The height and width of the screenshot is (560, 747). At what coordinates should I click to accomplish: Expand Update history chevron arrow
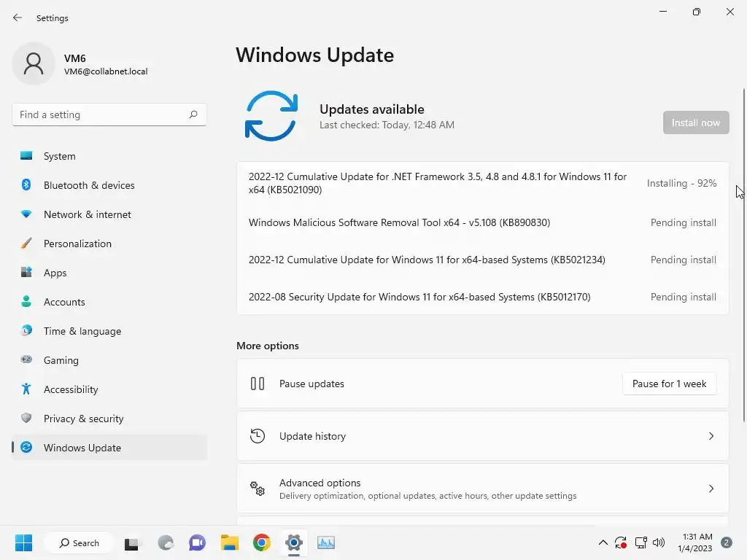(x=711, y=436)
